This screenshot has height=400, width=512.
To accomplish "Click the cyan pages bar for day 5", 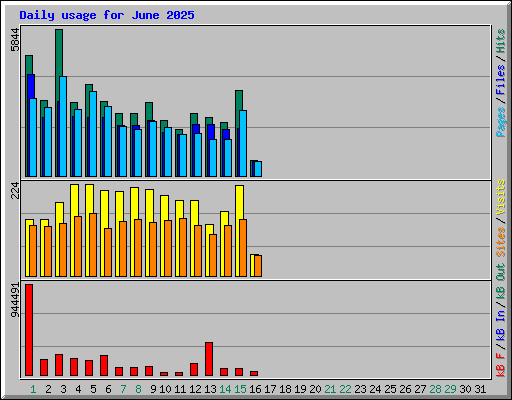I will pos(93,134).
